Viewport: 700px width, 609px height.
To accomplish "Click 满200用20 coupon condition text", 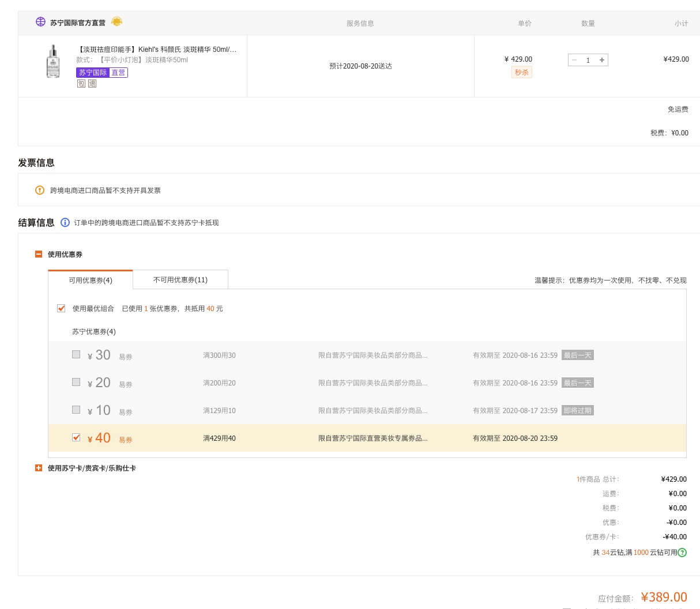I will (219, 383).
